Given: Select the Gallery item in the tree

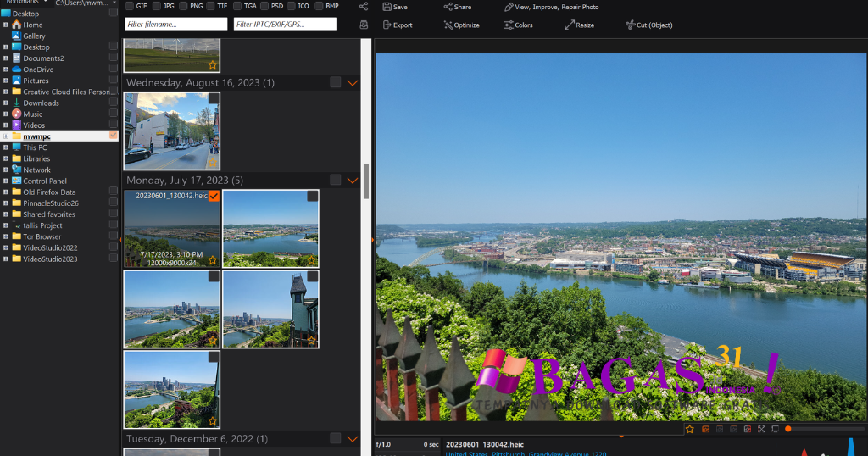Looking at the screenshot, I should pyautogui.click(x=34, y=36).
